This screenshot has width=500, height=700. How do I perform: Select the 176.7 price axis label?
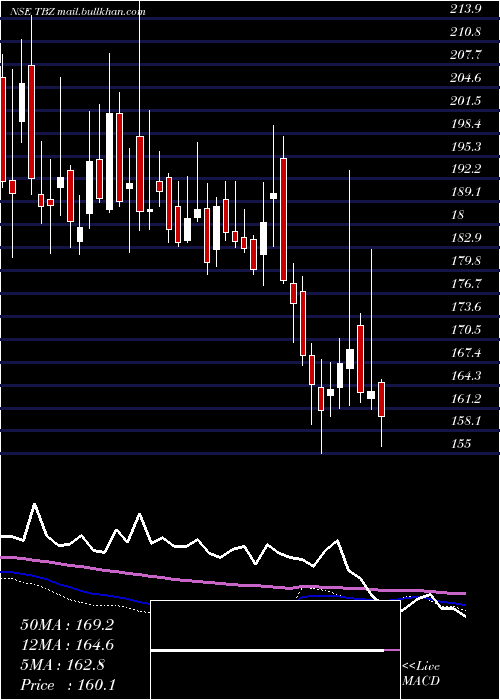466,283
